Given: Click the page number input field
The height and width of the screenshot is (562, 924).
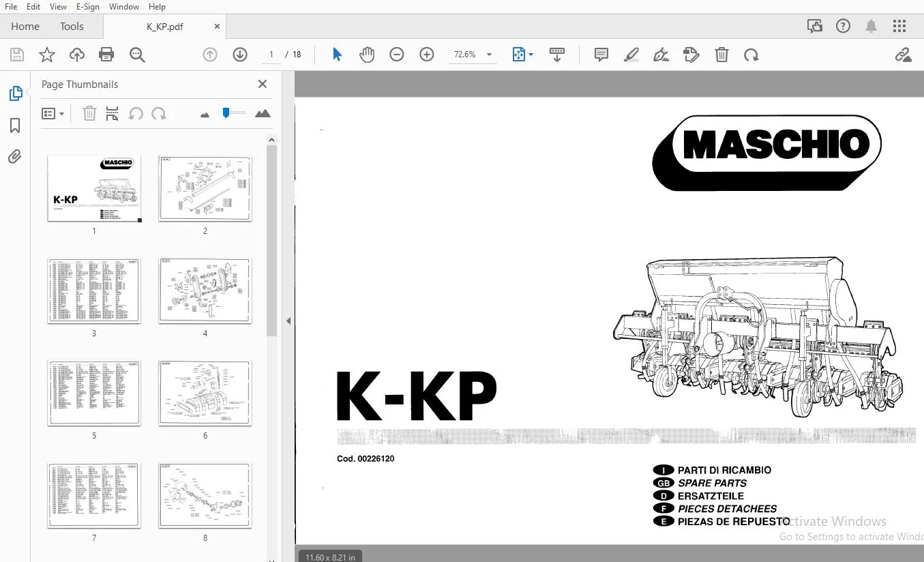Looking at the screenshot, I should pyautogui.click(x=271, y=55).
